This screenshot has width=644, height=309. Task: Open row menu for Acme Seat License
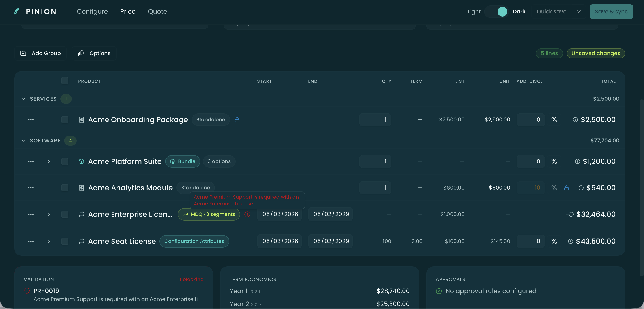point(31,241)
